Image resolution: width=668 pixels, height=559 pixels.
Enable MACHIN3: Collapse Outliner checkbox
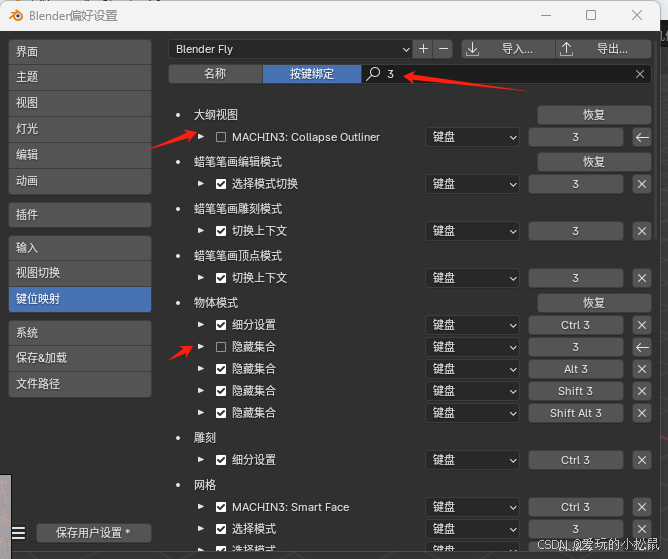tap(221, 137)
